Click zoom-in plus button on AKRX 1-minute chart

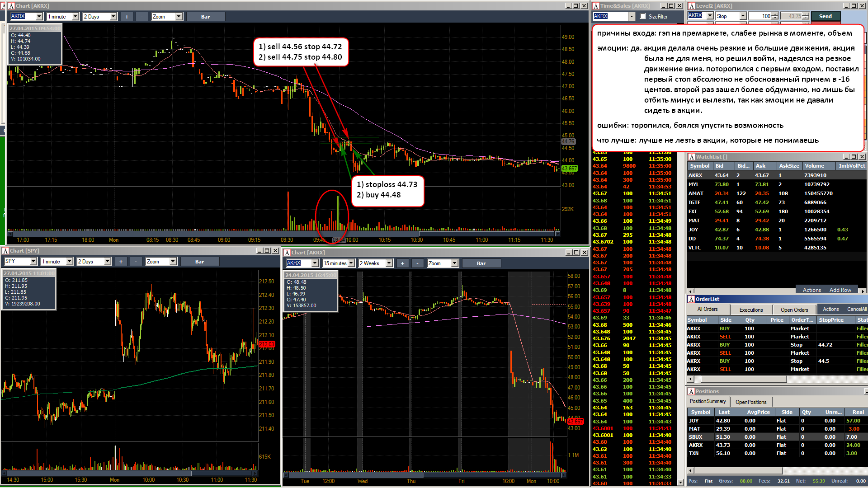tap(127, 17)
